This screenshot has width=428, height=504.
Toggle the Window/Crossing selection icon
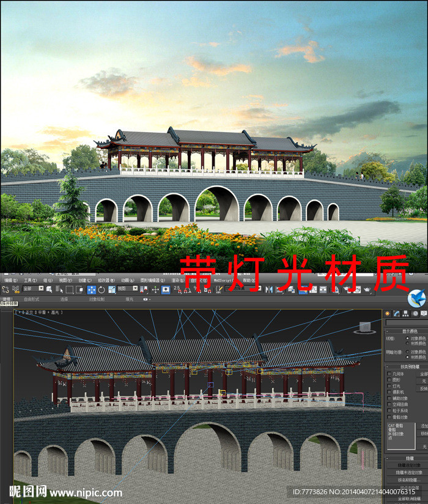(79, 289)
